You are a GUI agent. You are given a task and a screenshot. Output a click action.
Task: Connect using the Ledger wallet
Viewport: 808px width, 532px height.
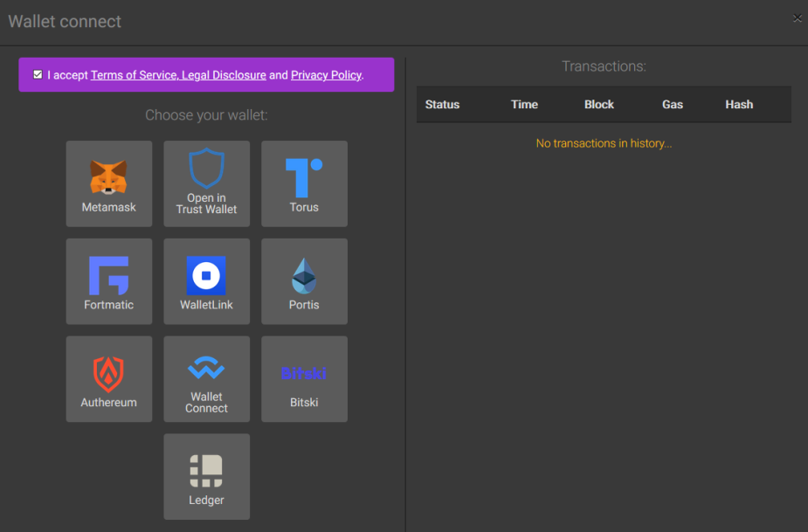(x=207, y=476)
